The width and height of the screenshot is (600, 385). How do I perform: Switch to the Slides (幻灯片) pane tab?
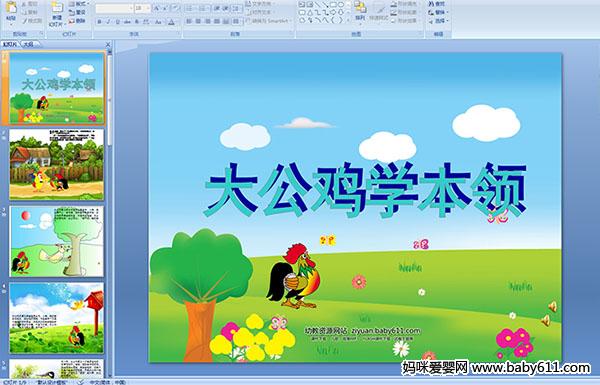(10, 44)
